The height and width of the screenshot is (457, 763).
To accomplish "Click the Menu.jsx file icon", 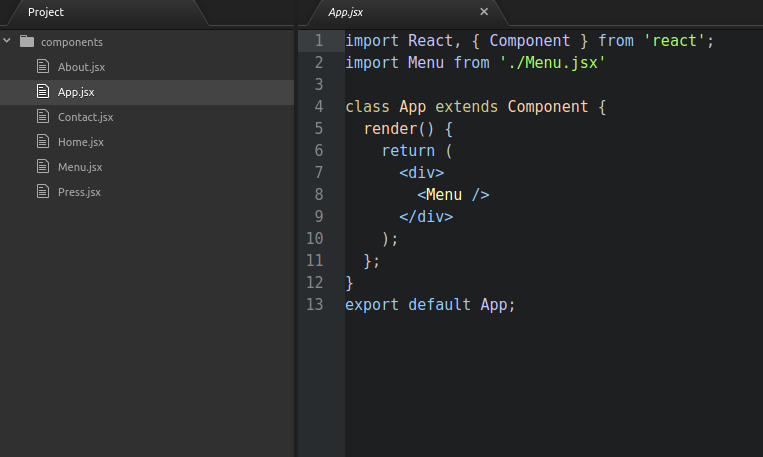I will tap(43, 166).
